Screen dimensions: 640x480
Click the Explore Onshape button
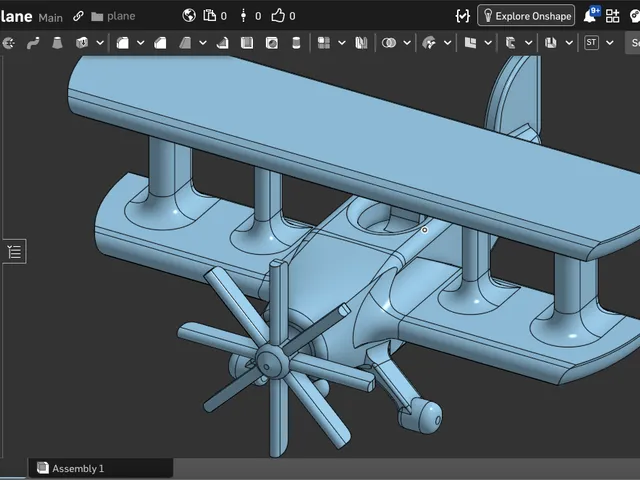[526, 16]
